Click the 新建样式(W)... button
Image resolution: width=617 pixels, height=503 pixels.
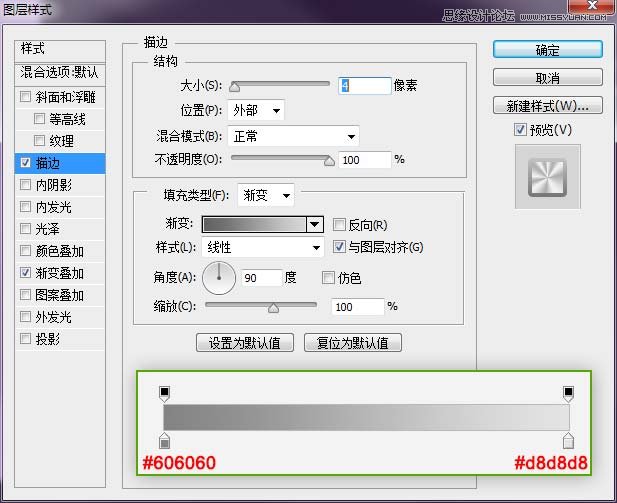(x=548, y=105)
